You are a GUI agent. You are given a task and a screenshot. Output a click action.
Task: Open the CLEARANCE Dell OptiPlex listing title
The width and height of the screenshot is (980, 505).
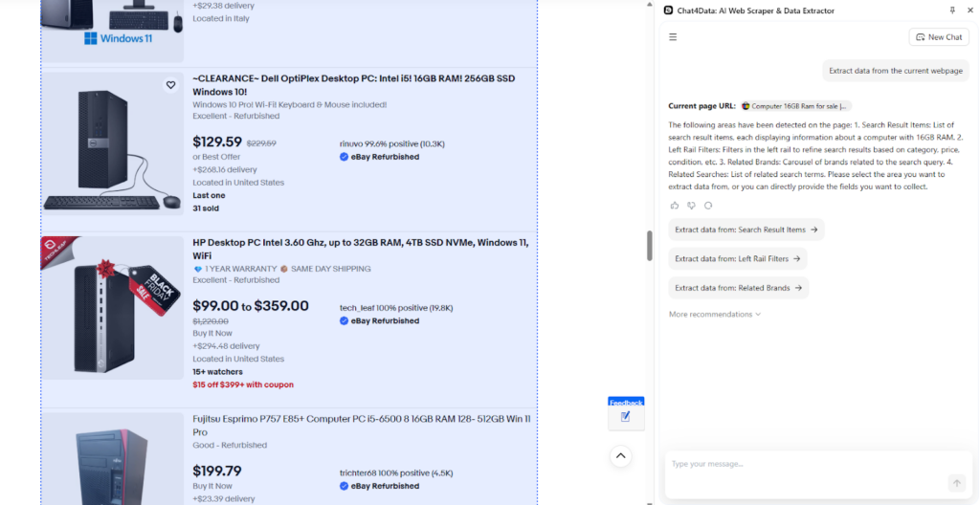pos(355,85)
